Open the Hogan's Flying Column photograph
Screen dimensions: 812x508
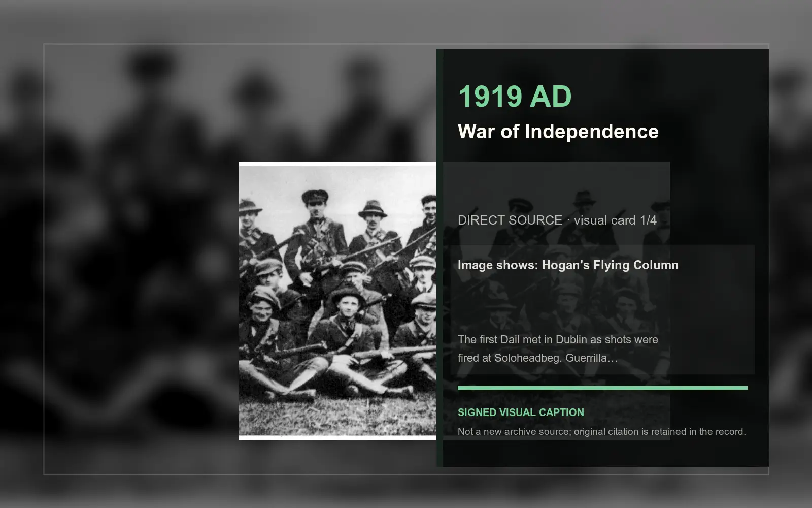pos(337,301)
